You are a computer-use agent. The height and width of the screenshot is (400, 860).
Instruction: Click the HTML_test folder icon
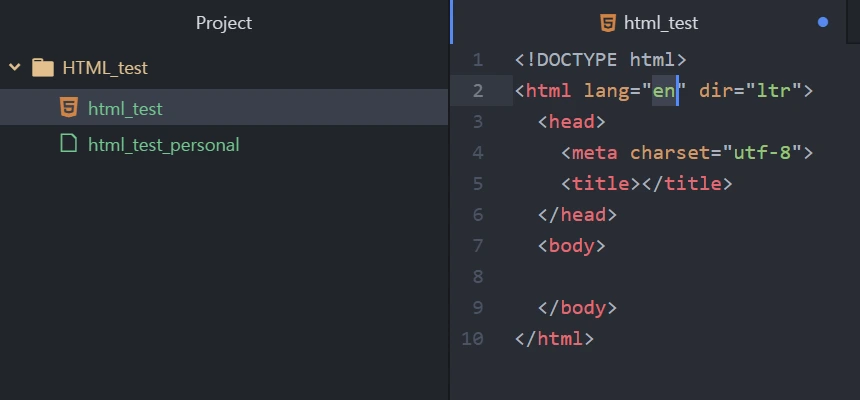(x=42, y=68)
